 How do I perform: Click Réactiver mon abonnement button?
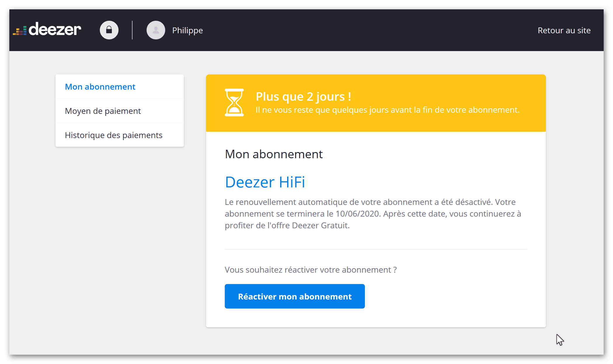tap(295, 296)
